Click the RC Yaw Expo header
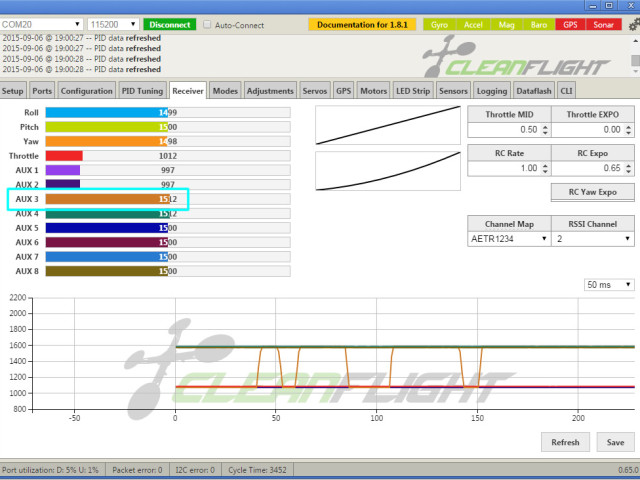The height and width of the screenshot is (480, 640). [x=593, y=192]
